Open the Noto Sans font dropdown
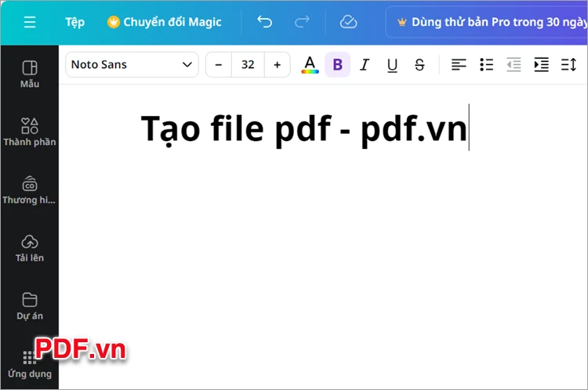 [x=132, y=65]
